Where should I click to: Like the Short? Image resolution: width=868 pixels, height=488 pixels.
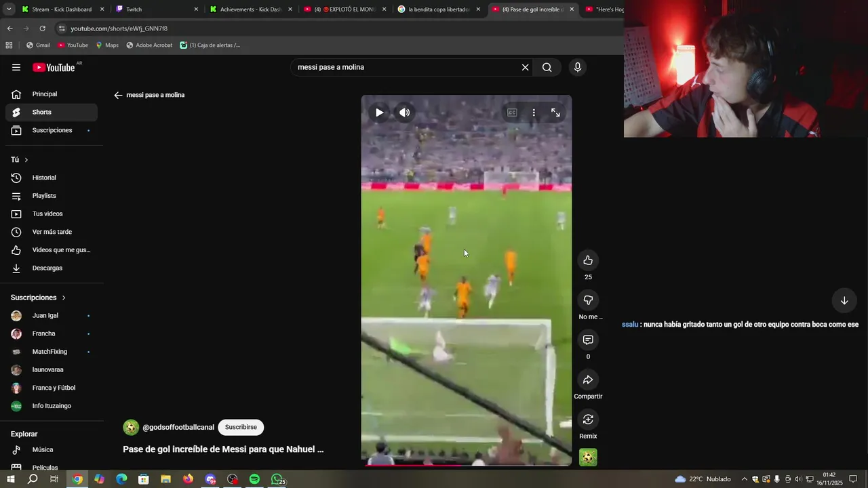coord(588,260)
